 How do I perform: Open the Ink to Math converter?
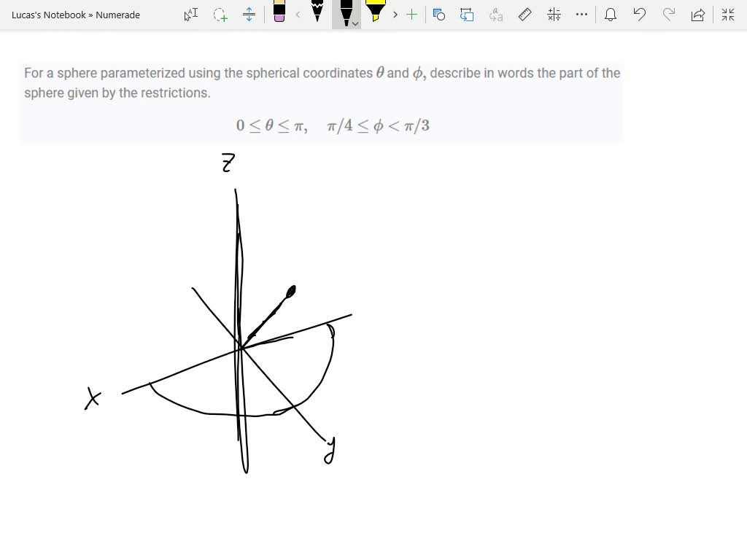pos(553,15)
